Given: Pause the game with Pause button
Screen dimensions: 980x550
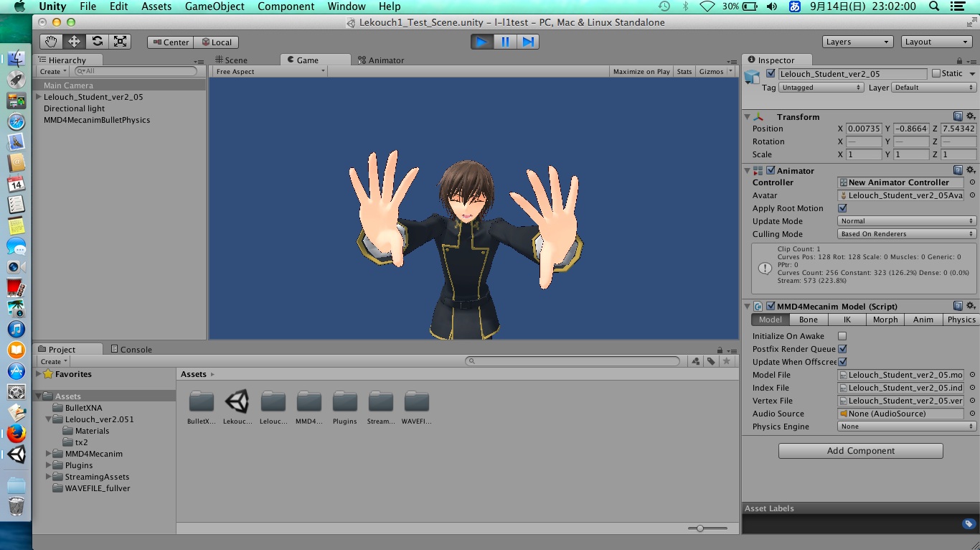Looking at the screenshot, I should click(x=505, y=42).
